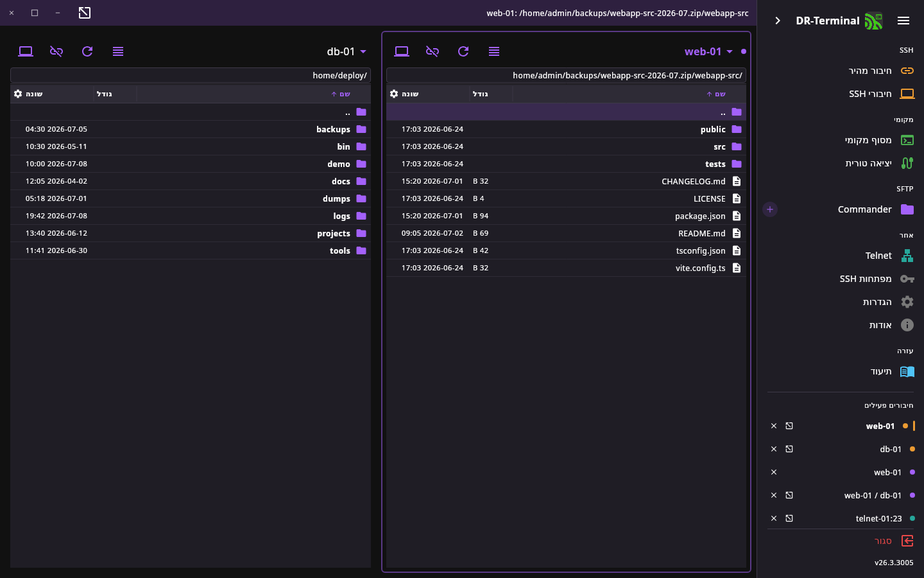Viewport: 924px width, 578px height.
Task: Open quick connect (חיבור מהיר)
Action: [841, 71]
